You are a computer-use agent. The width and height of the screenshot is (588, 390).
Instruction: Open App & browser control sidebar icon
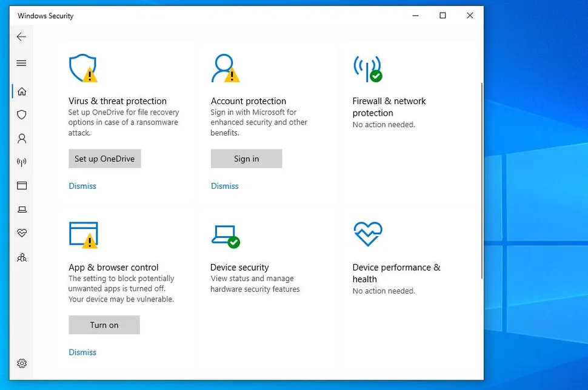click(x=22, y=186)
